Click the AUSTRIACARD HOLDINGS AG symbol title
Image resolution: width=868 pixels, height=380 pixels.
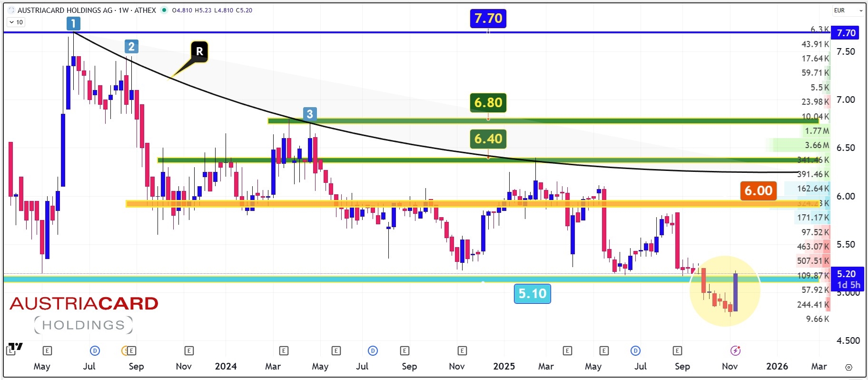pyautogui.click(x=87, y=10)
